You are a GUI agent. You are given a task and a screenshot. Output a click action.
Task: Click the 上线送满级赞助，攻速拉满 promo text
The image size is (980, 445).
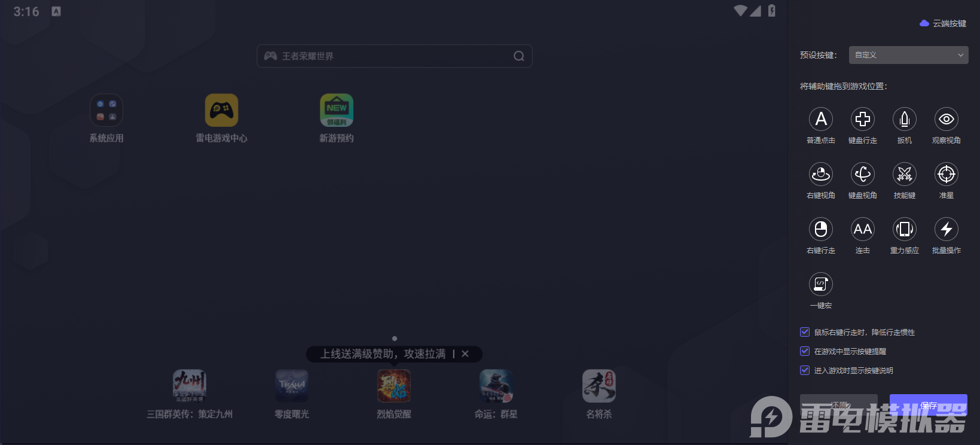click(383, 354)
